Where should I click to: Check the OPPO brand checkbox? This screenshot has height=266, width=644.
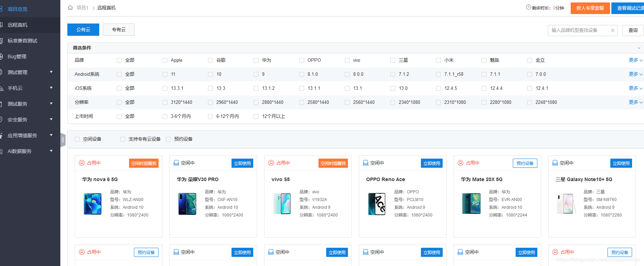tap(302, 60)
